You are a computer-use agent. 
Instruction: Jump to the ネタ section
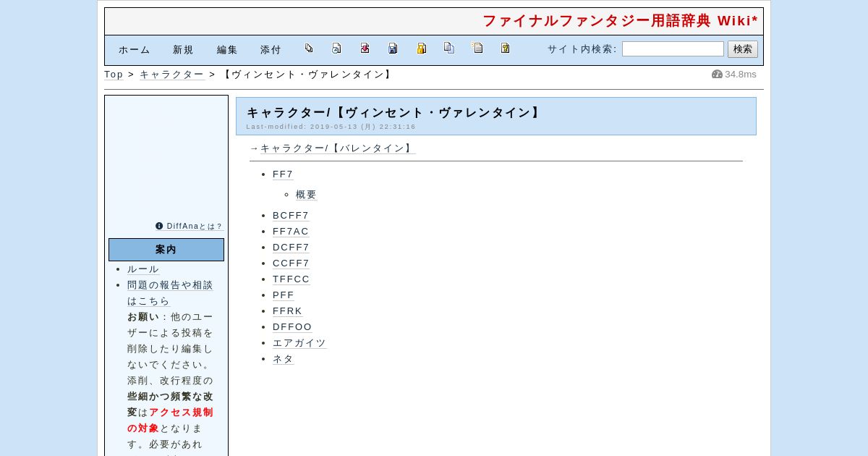point(284,359)
